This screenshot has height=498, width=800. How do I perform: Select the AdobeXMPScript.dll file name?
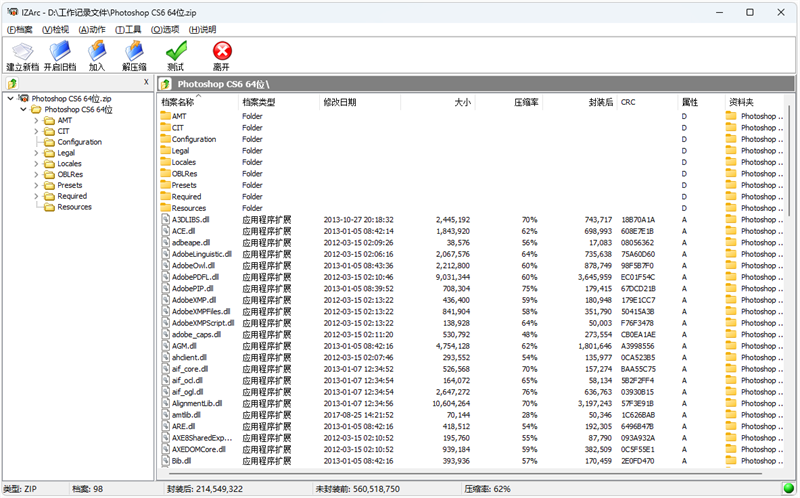pyautogui.click(x=203, y=323)
